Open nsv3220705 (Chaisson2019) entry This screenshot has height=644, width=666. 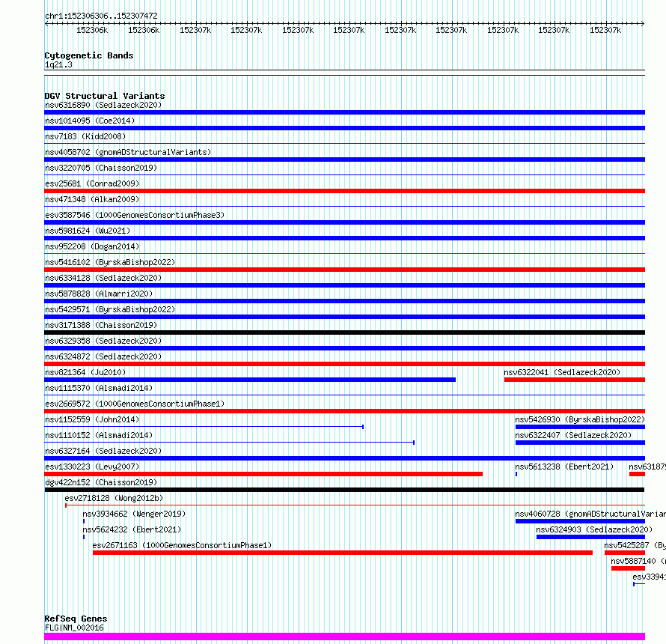pyautogui.click(x=101, y=168)
